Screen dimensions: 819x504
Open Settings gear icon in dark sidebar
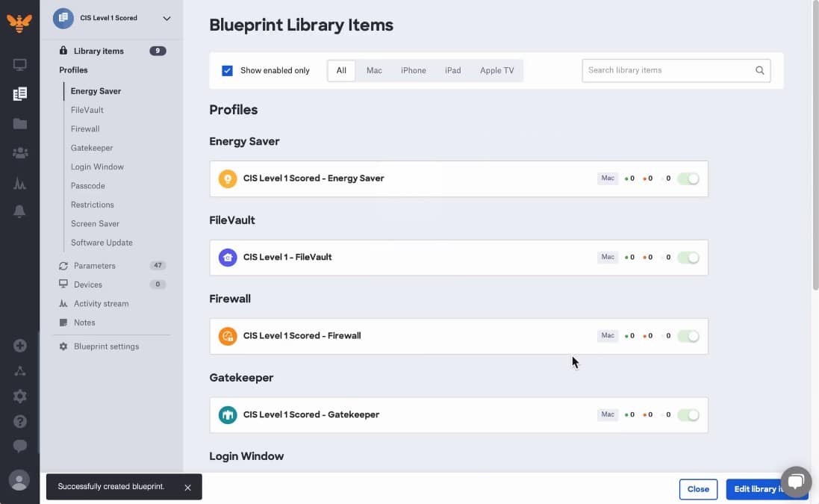pos(20,396)
